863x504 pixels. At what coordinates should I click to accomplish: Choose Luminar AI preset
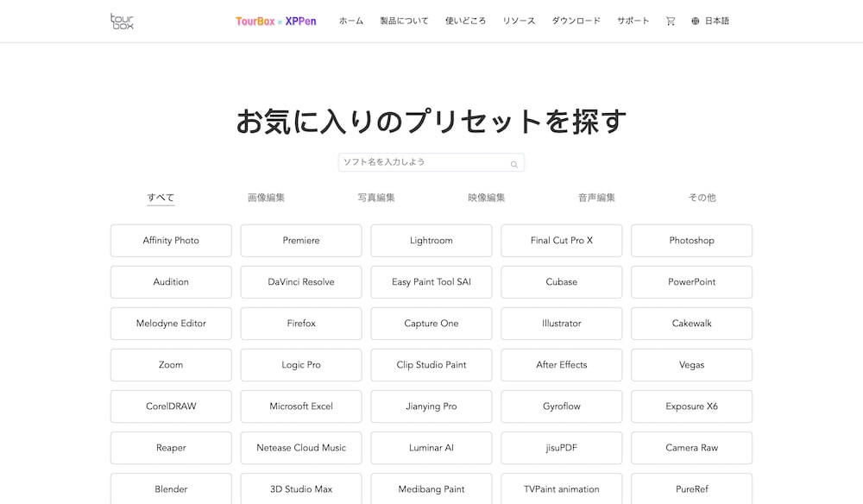click(x=431, y=448)
